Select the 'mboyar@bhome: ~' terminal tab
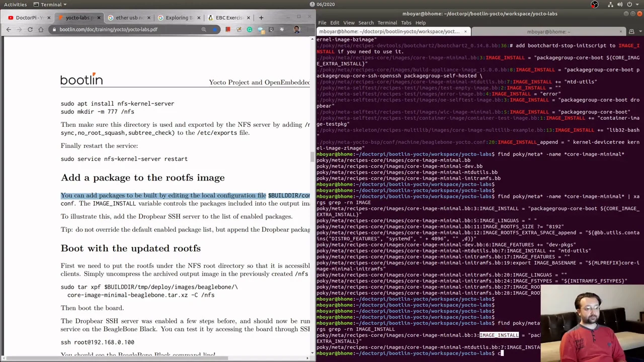The height and width of the screenshot is (362, 644). click(x=548, y=32)
